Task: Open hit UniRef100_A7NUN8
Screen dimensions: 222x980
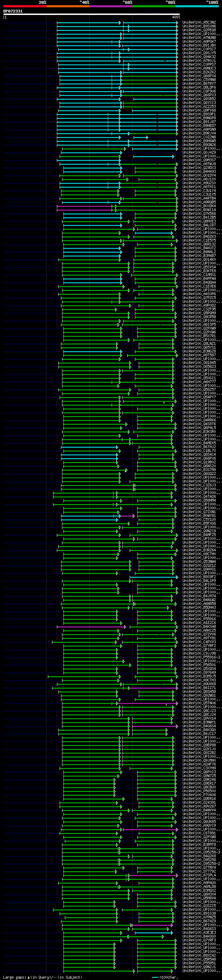Action: pos(199,38)
